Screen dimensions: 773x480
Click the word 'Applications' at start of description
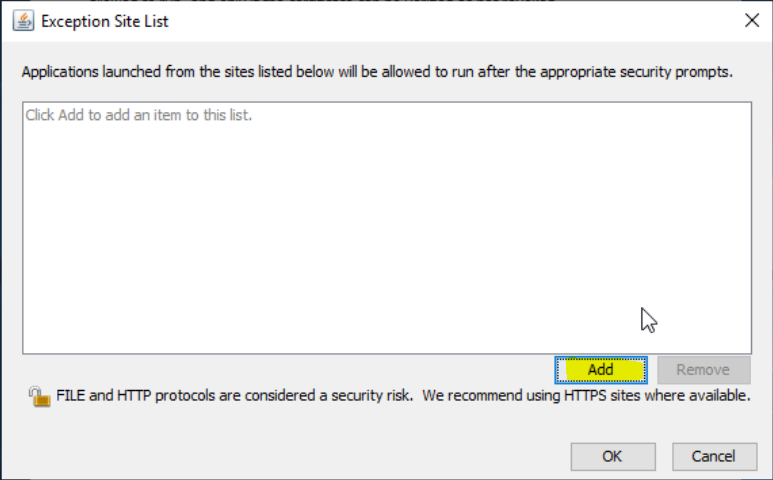pos(60,72)
